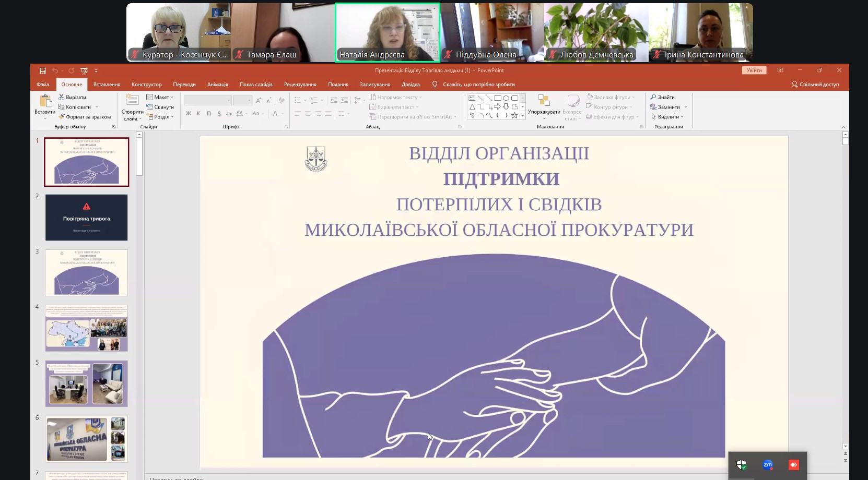868x480 pixels.
Task: Click the Увійти sign-in button
Action: (754, 70)
